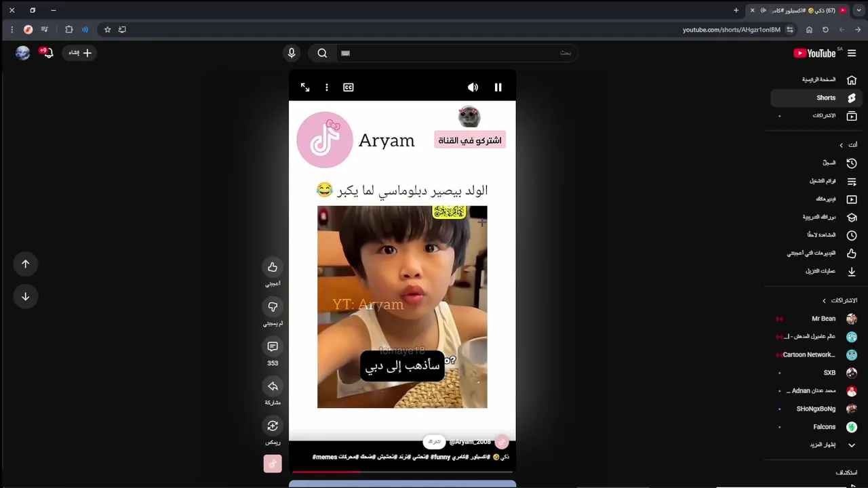Open the @Aryam_2008 channel name
The height and width of the screenshot is (488, 868).
(470, 442)
